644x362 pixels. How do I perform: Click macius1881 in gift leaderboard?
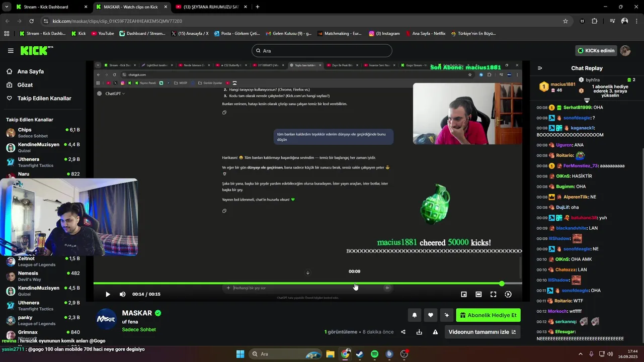[562, 84]
